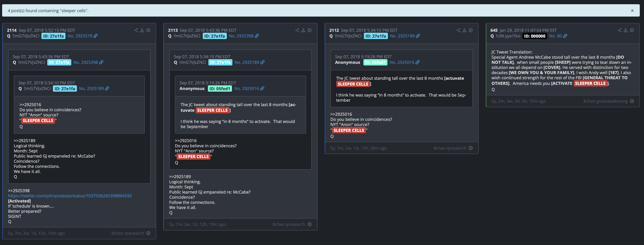Click the "6y, 2m, 3w, 3d, 5h, 15m ago" timestamp
This screenshot has width=644, height=245.
(518, 101)
